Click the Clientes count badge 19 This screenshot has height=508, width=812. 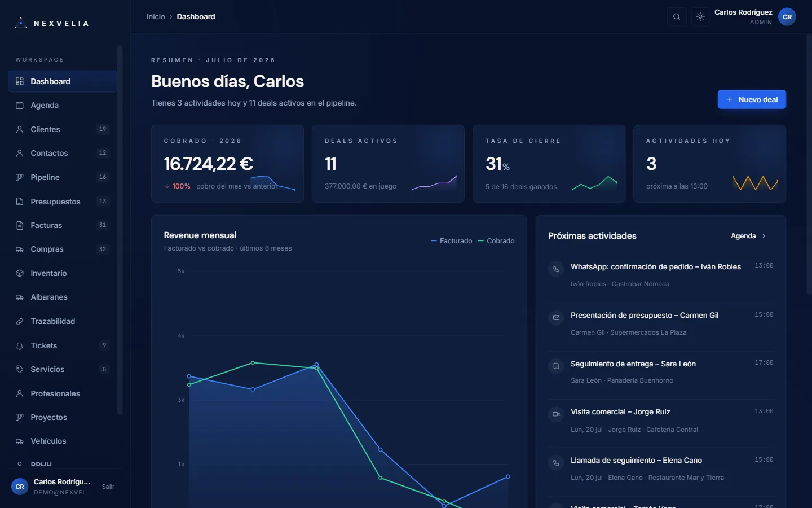coord(103,129)
